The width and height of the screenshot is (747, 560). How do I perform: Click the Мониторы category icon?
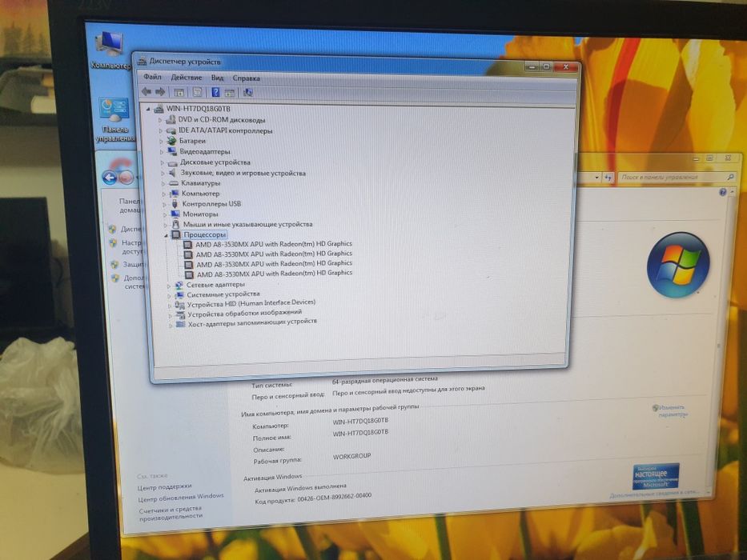tap(175, 214)
